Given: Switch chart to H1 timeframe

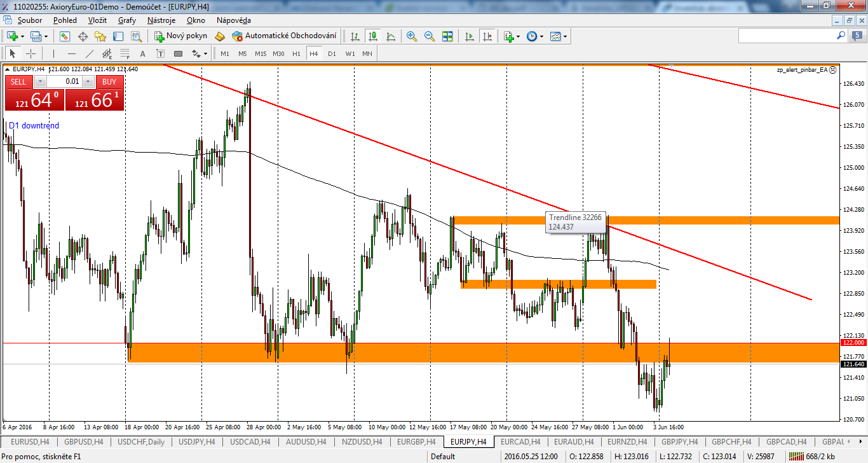Looking at the screenshot, I should click(x=296, y=53).
